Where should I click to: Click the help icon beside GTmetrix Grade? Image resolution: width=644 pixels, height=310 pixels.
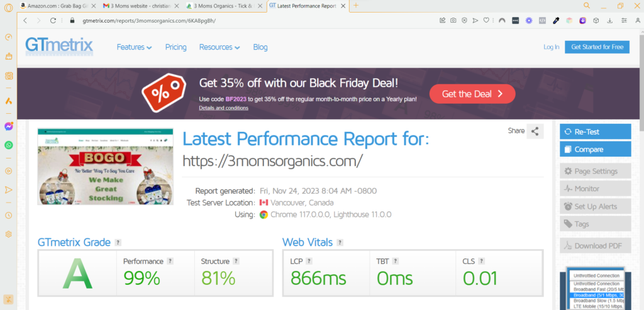tap(118, 242)
